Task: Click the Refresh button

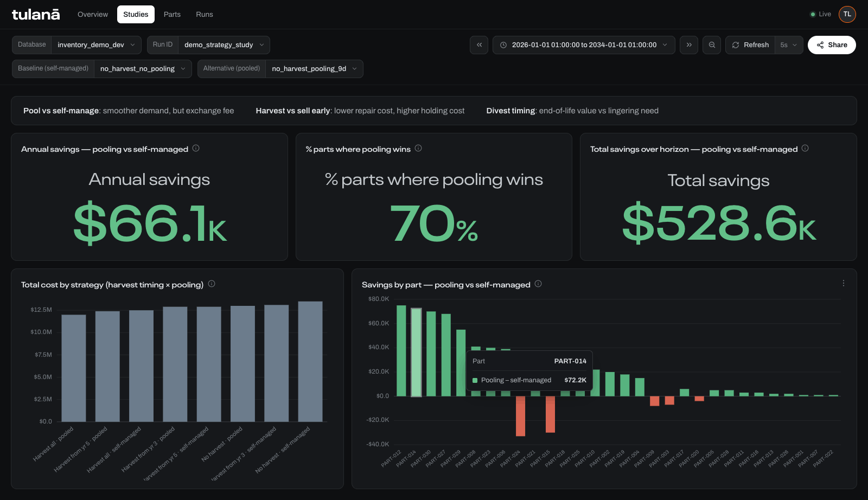Action: tap(750, 45)
